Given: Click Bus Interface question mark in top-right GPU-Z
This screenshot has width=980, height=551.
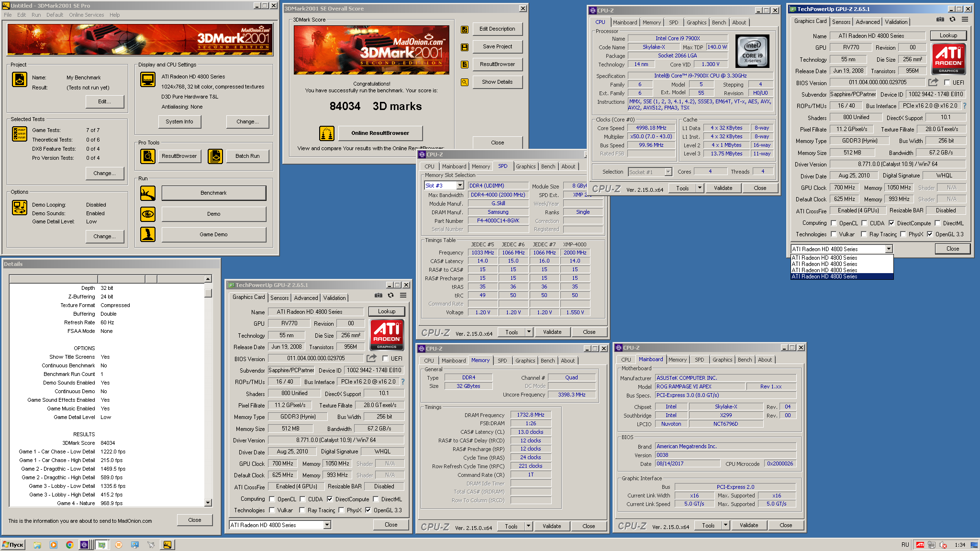Looking at the screenshot, I should (x=965, y=106).
